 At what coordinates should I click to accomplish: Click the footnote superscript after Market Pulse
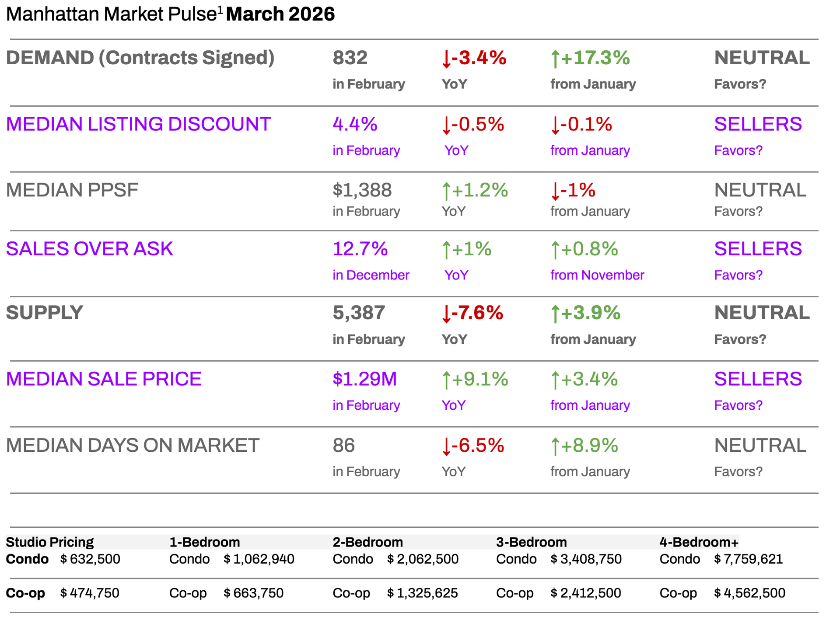pyautogui.click(x=220, y=9)
